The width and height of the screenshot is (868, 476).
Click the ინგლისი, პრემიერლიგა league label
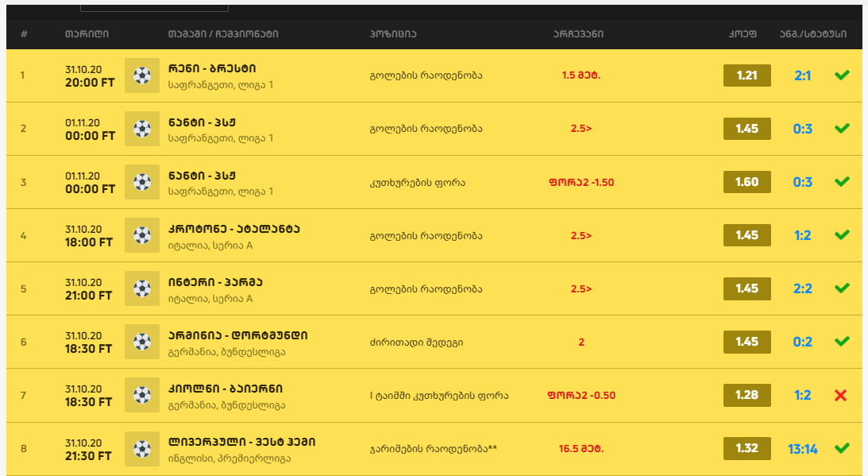click(x=230, y=459)
